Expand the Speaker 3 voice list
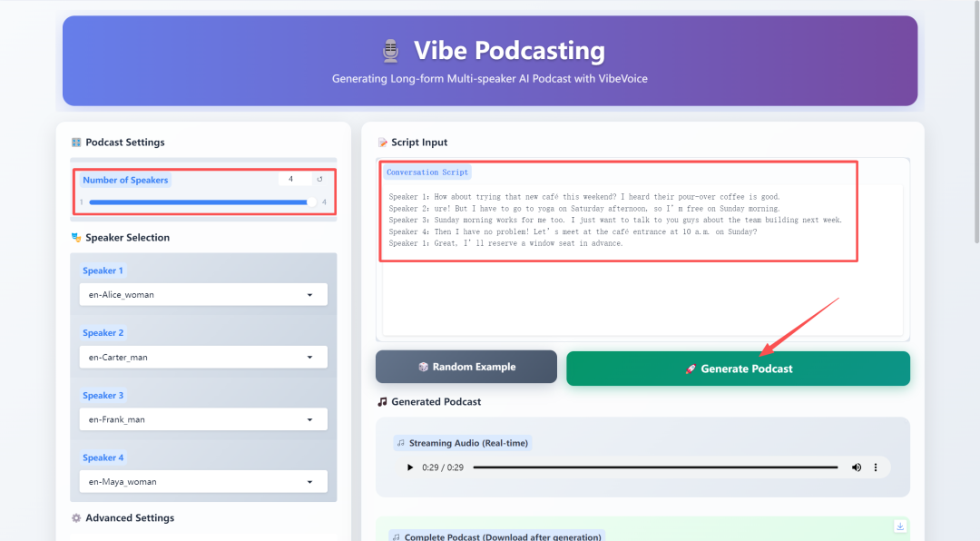The image size is (980, 541). (x=203, y=419)
